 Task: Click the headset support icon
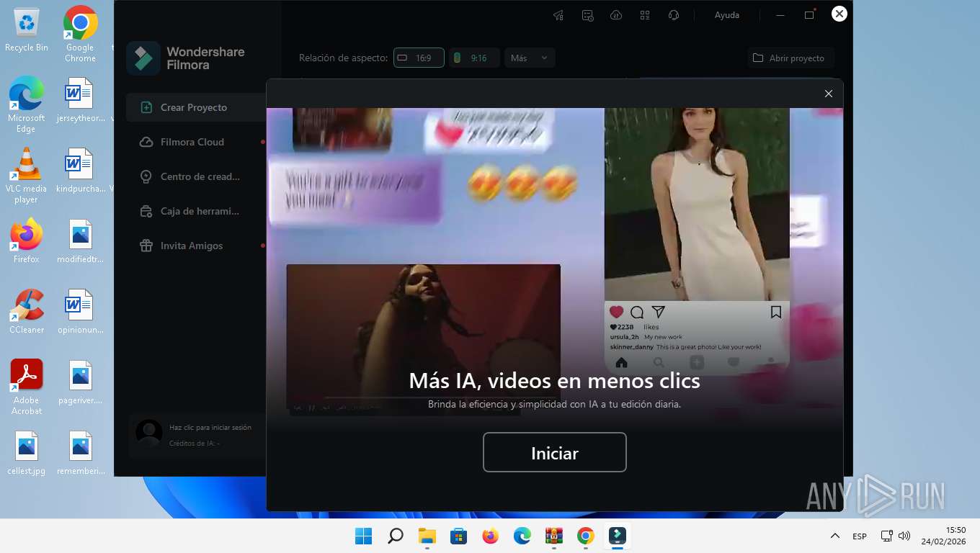click(x=674, y=15)
